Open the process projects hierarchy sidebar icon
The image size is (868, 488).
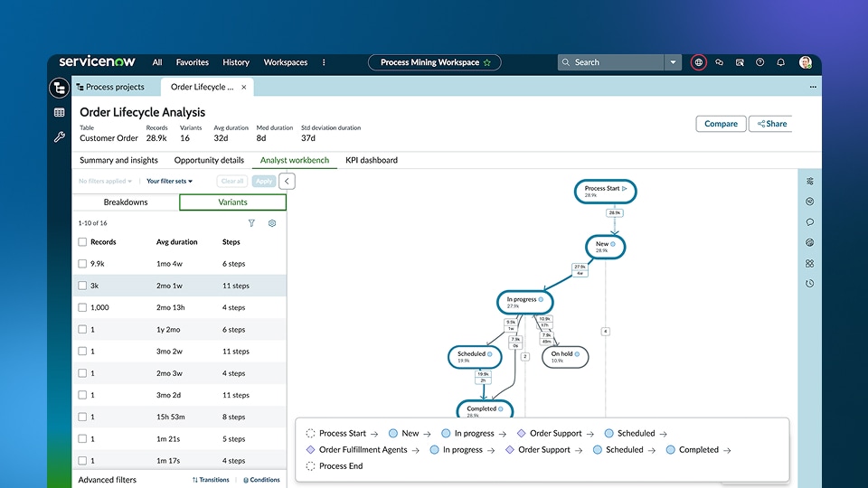click(x=60, y=88)
